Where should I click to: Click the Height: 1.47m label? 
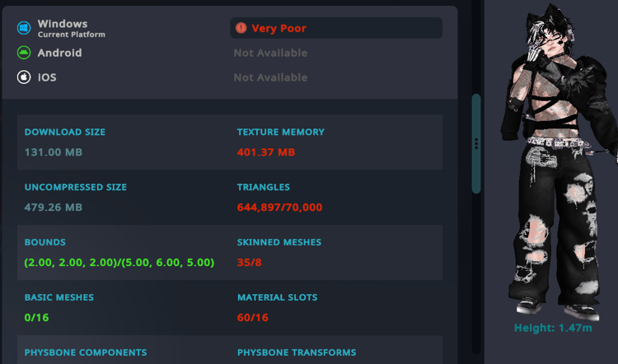(553, 328)
